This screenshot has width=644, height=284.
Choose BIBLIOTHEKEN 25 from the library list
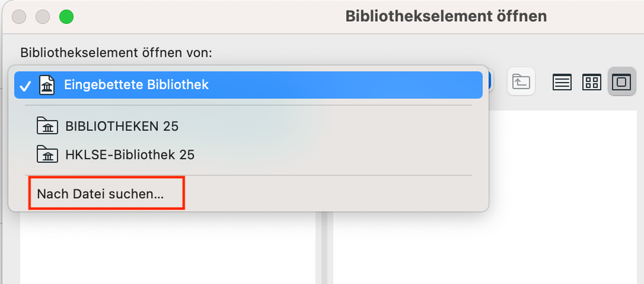(122, 126)
